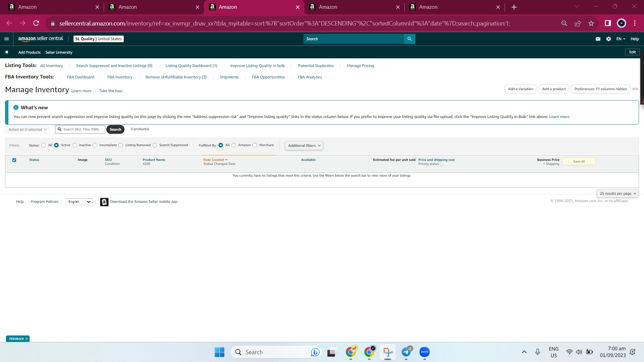This screenshot has width=644, height=362.
Task: Open Snipping Tool in taskbar
Action: [x=388, y=352]
